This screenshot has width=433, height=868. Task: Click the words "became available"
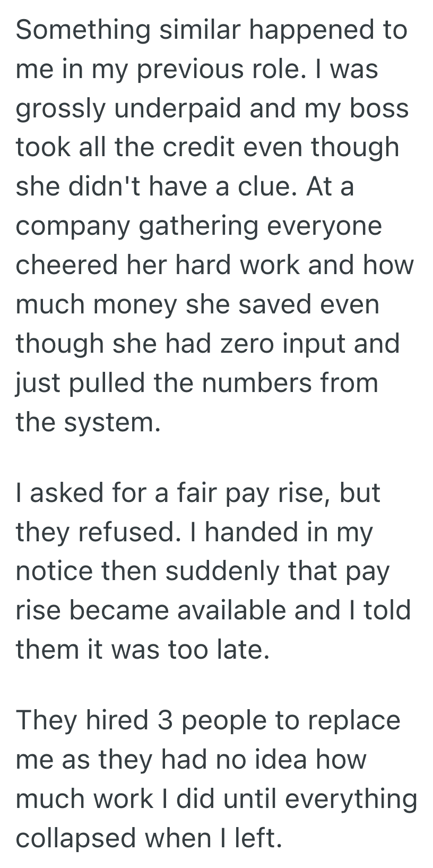click(178, 610)
